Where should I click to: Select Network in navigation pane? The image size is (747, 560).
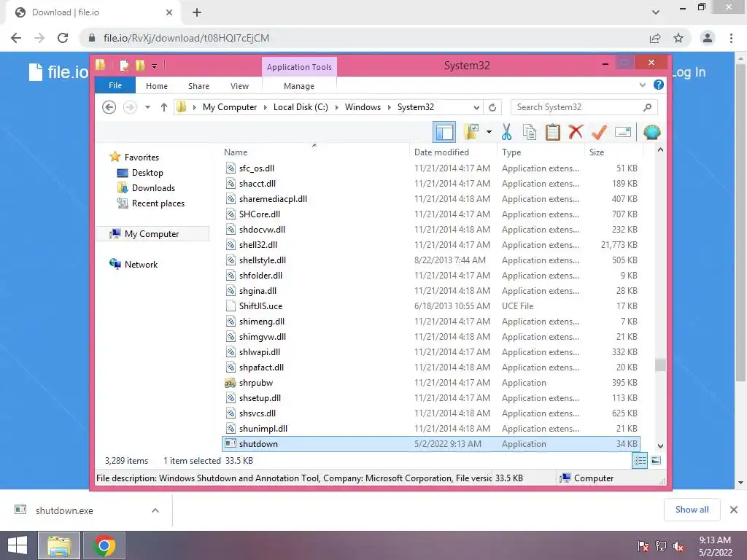141,265
